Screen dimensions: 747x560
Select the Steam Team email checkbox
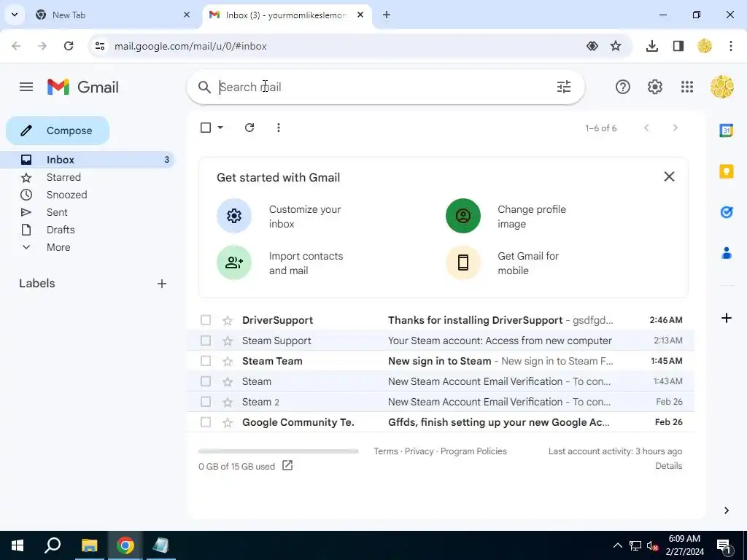[x=205, y=361]
